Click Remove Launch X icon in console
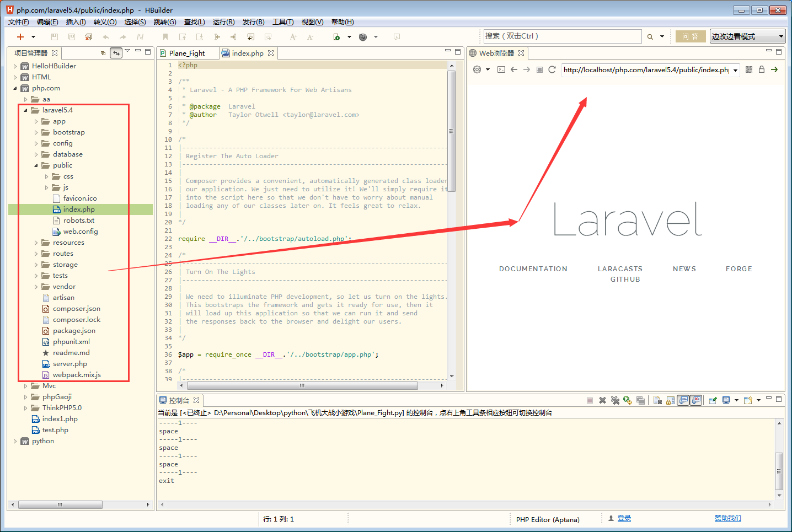Viewport: 792px width, 532px height. [x=602, y=400]
